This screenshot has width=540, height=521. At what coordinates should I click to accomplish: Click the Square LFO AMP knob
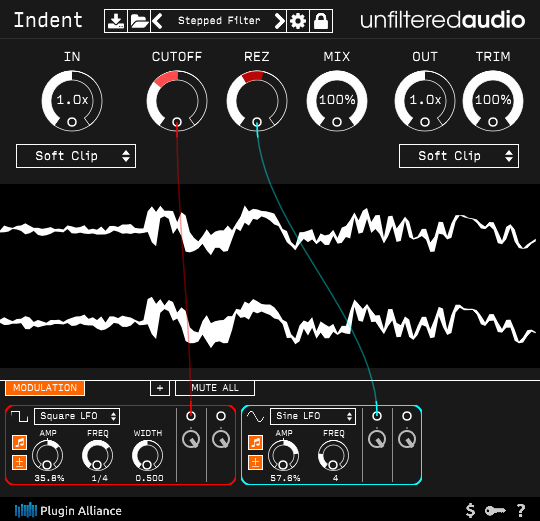48,455
